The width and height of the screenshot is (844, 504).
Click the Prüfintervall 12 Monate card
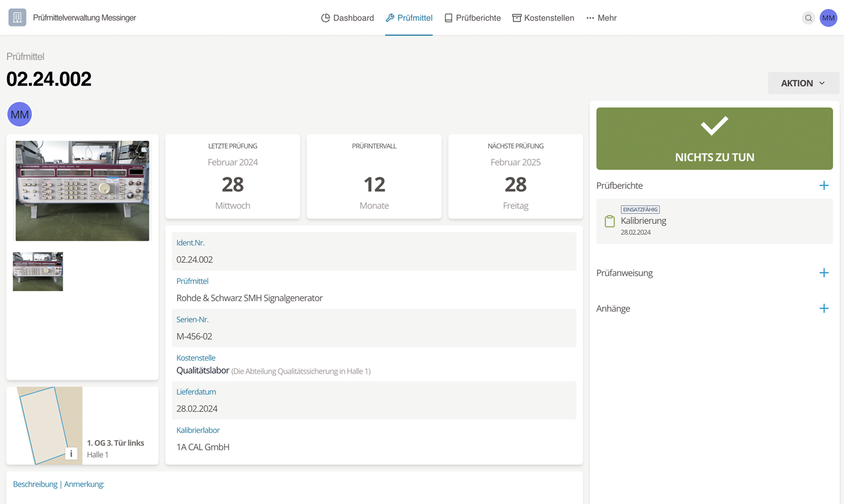click(x=374, y=177)
